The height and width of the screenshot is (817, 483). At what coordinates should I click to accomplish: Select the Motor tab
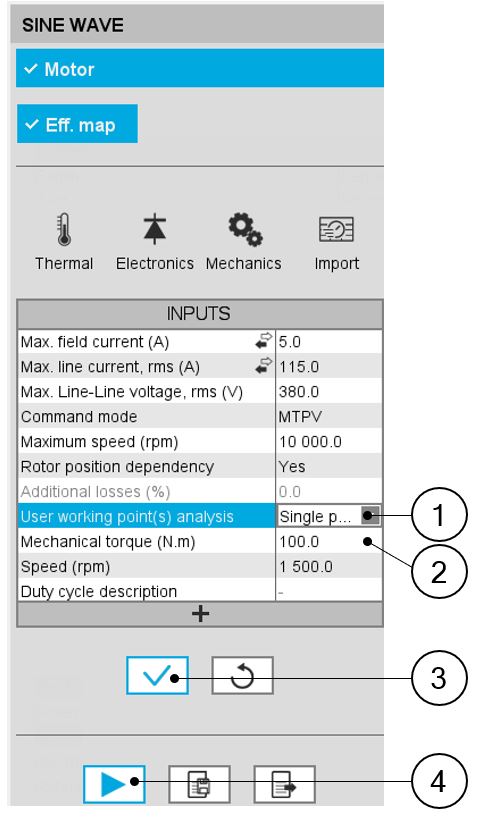[200, 68]
